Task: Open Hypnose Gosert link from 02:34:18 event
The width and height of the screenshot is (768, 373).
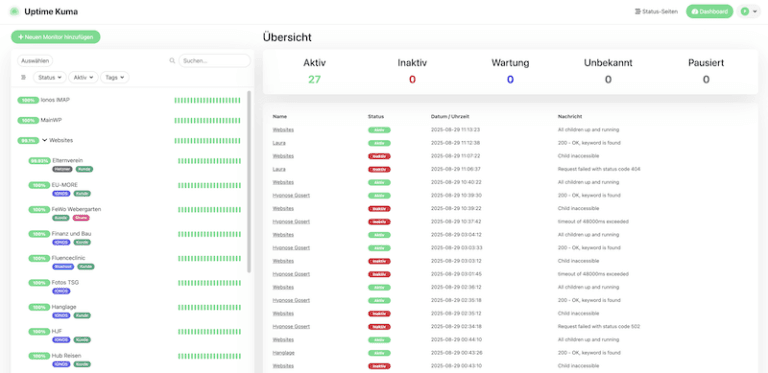Action: 291,326
